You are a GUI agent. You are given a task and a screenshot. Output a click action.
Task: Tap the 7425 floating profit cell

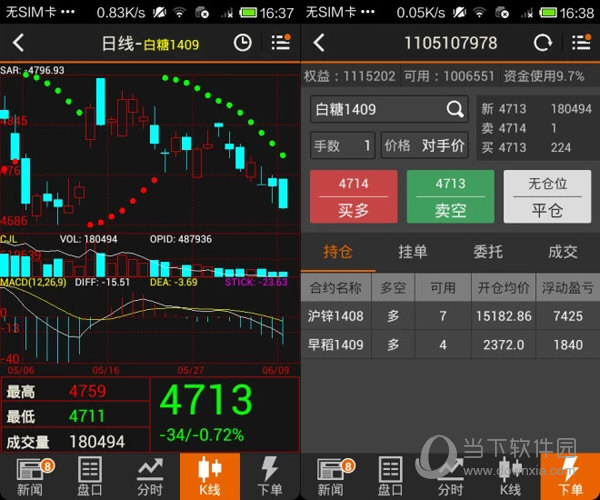point(568,316)
